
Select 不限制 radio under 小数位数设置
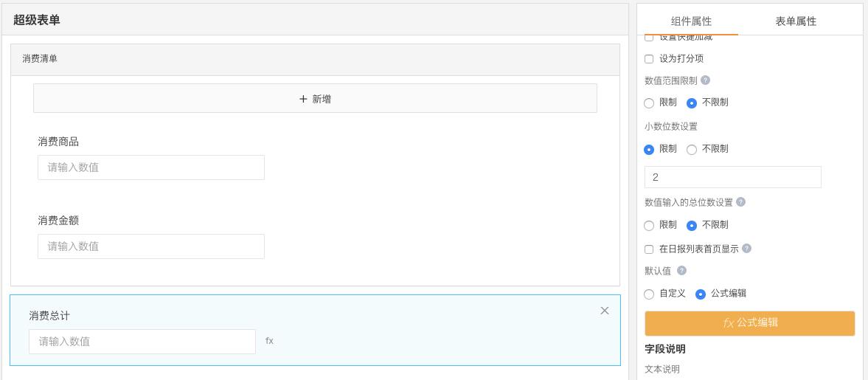tap(692, 150)
